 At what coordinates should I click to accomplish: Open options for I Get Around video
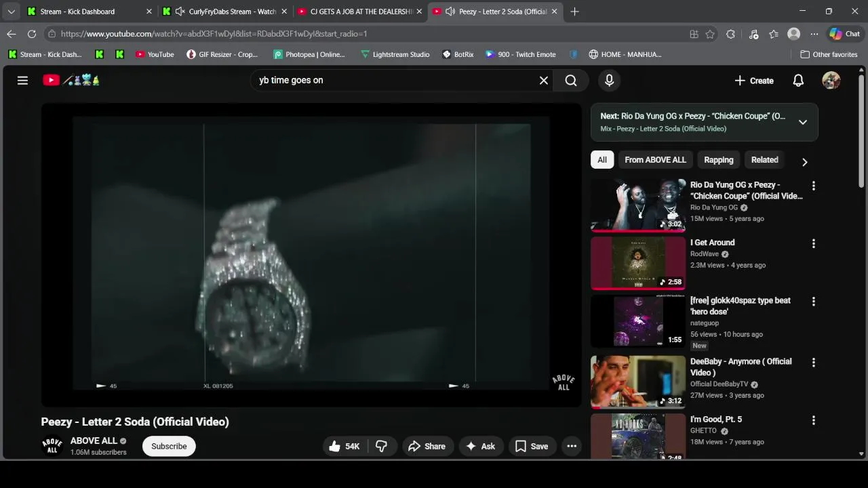pos(813,243)
